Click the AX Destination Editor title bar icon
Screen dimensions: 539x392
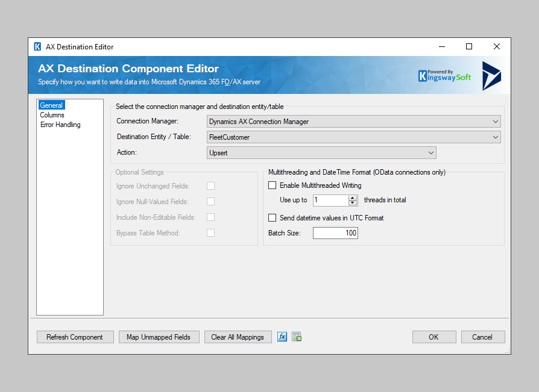coord(37,46)
